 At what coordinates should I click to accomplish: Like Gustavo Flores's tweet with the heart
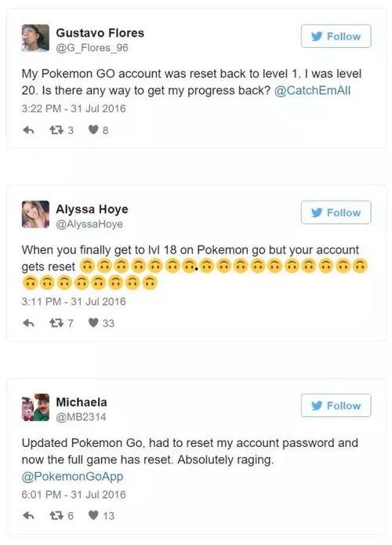tap(93, 129)
